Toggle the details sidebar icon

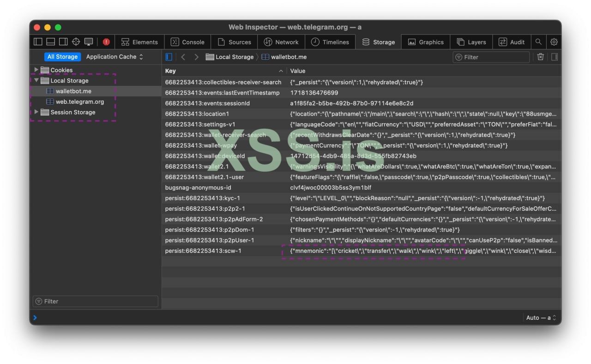tap(555, 57)
